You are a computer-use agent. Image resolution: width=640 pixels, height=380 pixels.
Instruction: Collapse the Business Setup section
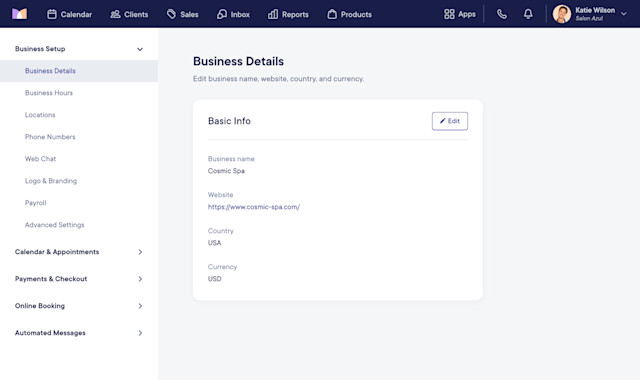[140, 49]
